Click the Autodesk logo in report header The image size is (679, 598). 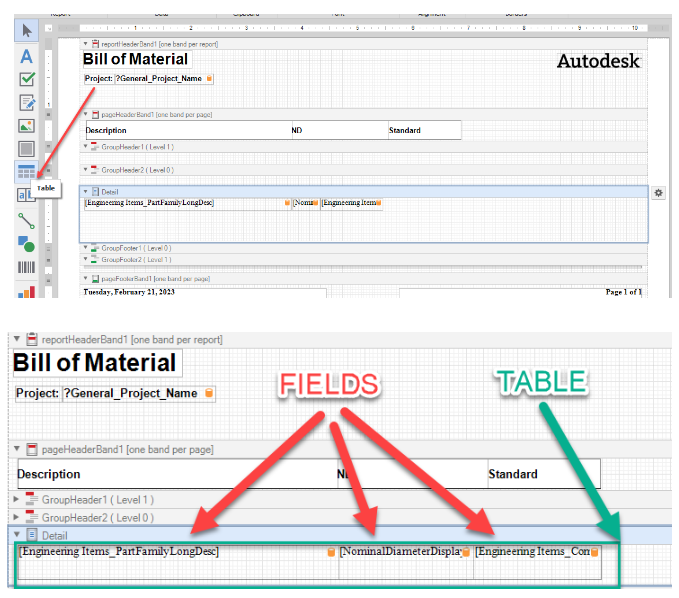click(597, 62)
